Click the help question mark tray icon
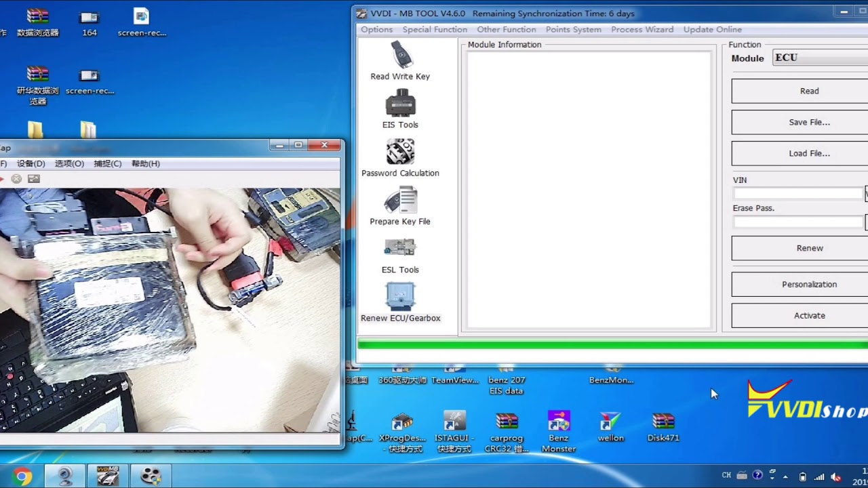 [757, 476]
